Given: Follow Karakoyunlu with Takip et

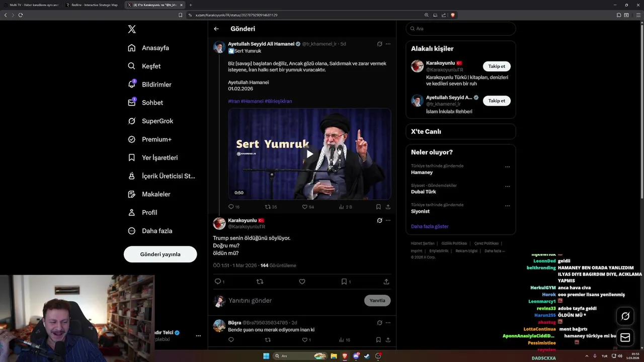Looking at the screenshot, I should pyautogui.click(x=497, y=66).
